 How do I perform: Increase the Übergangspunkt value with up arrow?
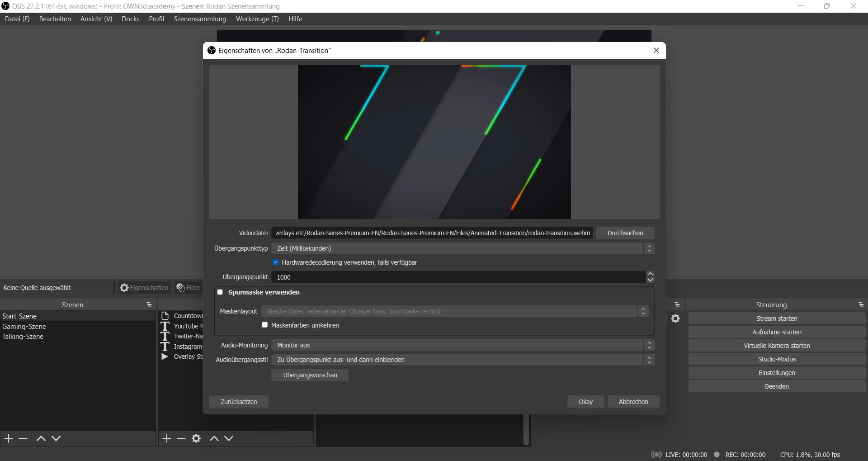tap(650, 274)
